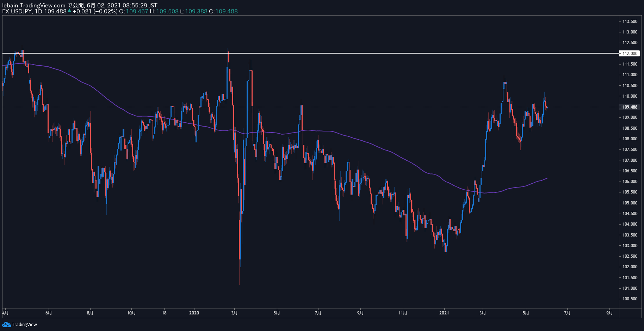Click the 111.000 price axis label
The height and width of the screenshot is (331, 644).
tap(630, 75)
